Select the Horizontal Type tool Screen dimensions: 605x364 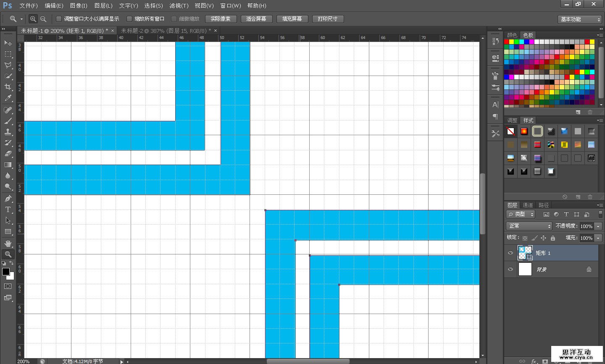[x=8, y=209]
